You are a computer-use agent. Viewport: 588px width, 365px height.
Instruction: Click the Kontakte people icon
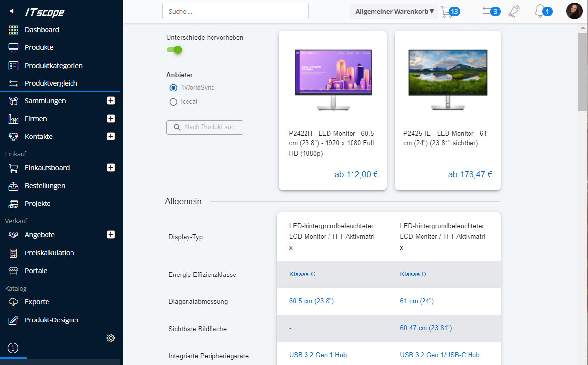tap(14, 137)
